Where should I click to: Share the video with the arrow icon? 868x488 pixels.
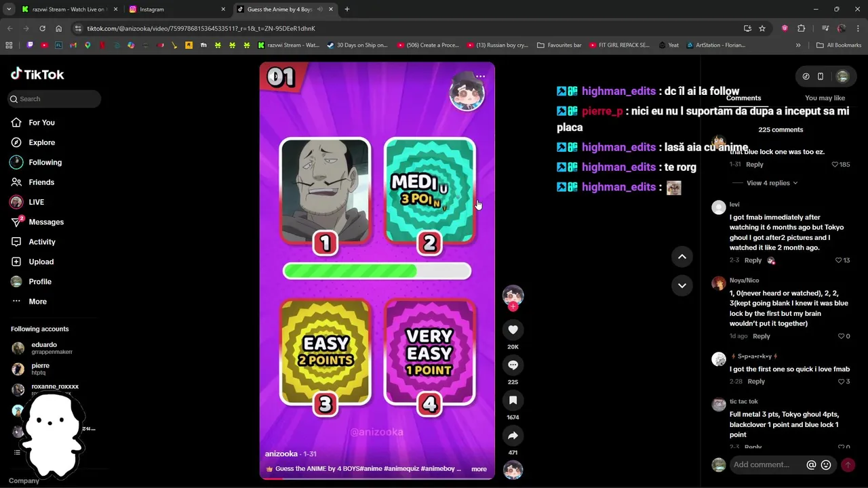(513, 435)
